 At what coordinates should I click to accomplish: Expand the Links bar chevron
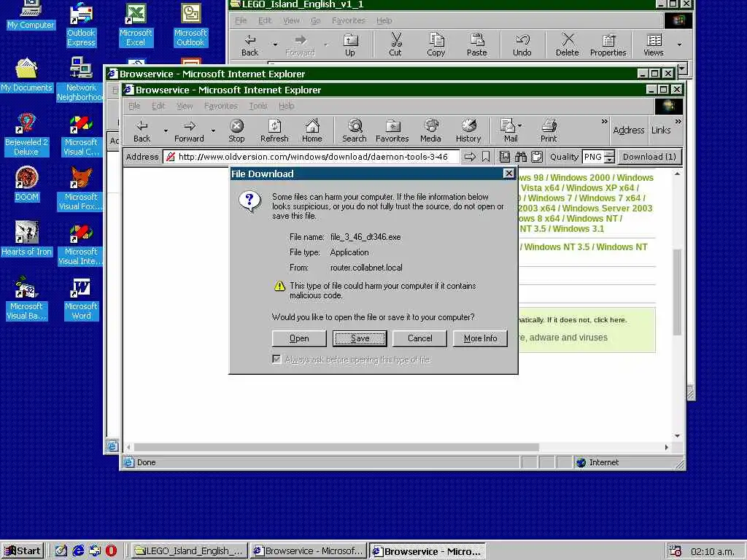pyautogui.click(x=678, y=122)
